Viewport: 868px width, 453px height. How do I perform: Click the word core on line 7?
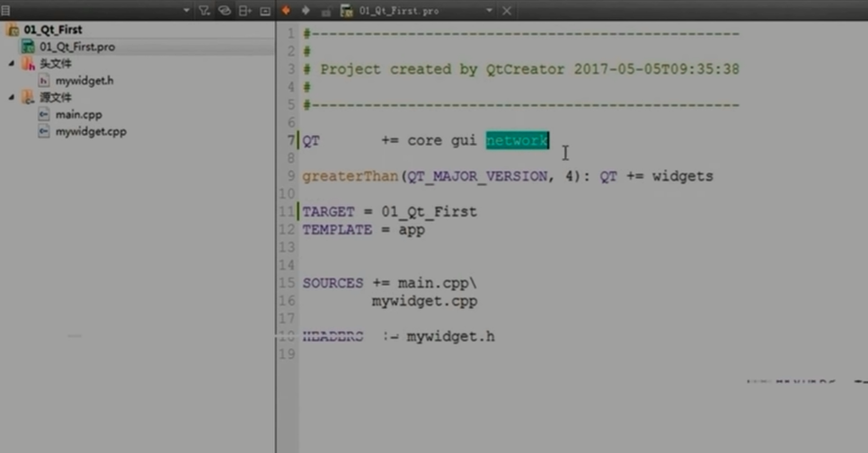[425, 140]
